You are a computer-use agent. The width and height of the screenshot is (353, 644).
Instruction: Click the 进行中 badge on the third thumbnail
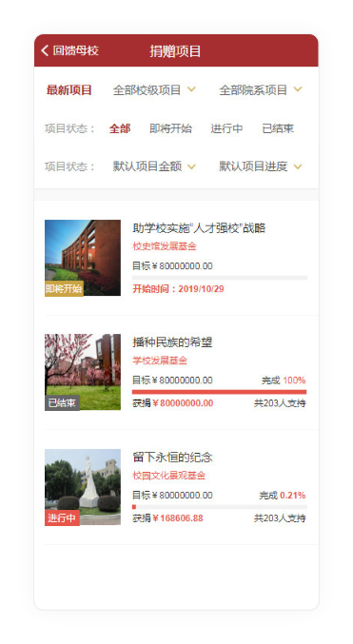62,517
